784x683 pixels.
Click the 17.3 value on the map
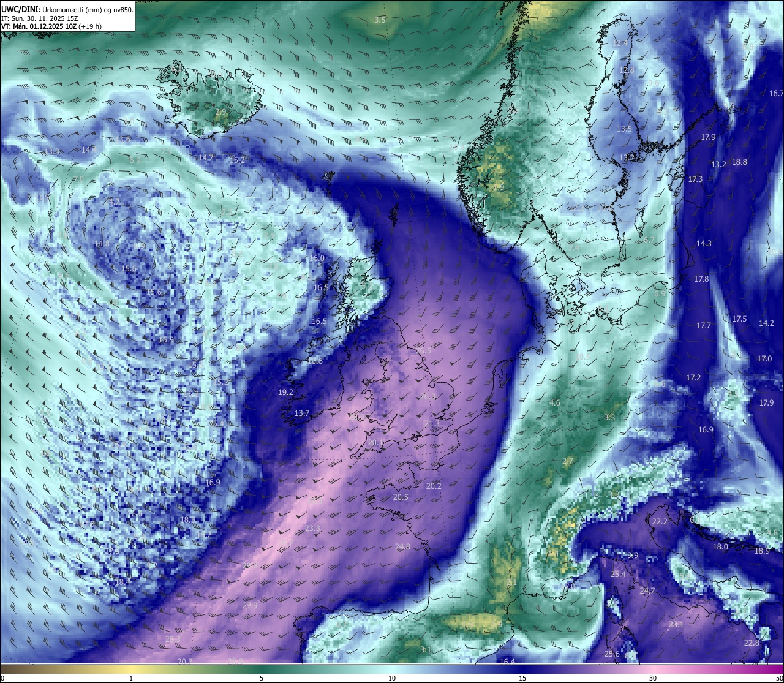(x=695, y=179)
